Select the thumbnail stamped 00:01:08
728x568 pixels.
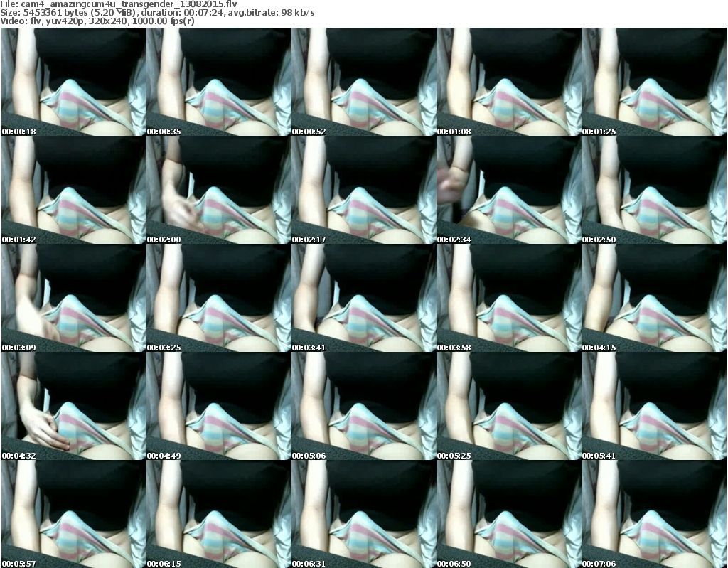click(509, 82)
